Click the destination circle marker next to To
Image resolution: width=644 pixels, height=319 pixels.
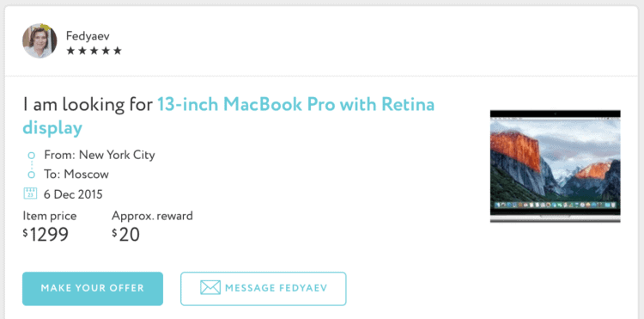coord(31,175)
